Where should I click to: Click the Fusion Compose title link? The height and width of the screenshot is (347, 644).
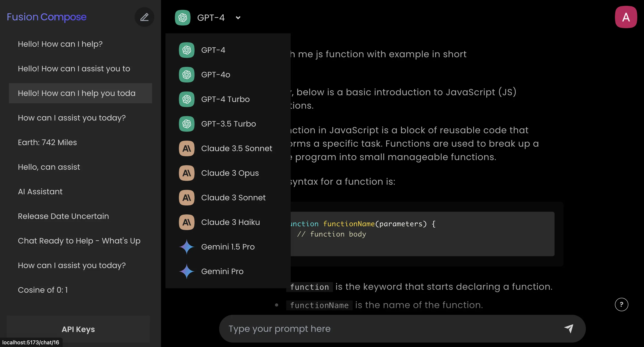pyautogui.click(x=47, y=17)
